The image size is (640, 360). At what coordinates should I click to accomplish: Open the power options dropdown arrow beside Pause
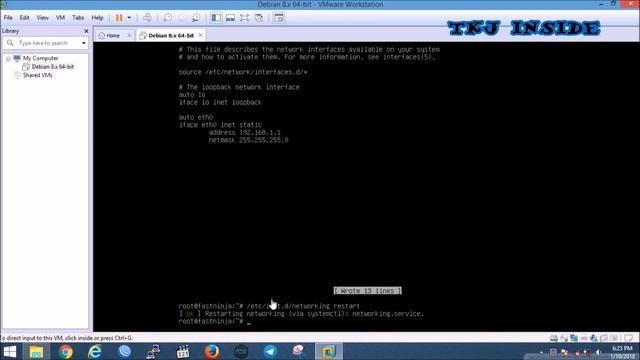pyautogui.click(x=129, y=18)
